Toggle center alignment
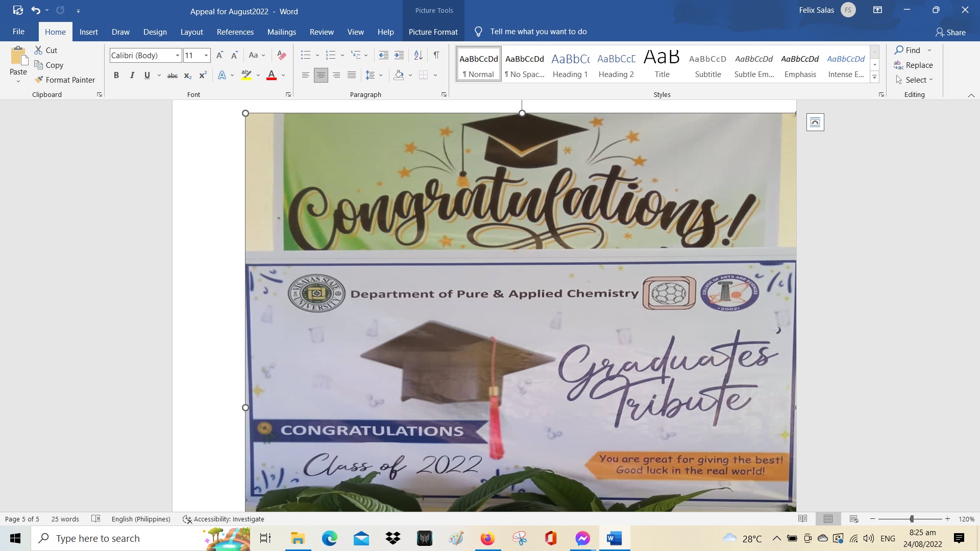 point(321,76)
